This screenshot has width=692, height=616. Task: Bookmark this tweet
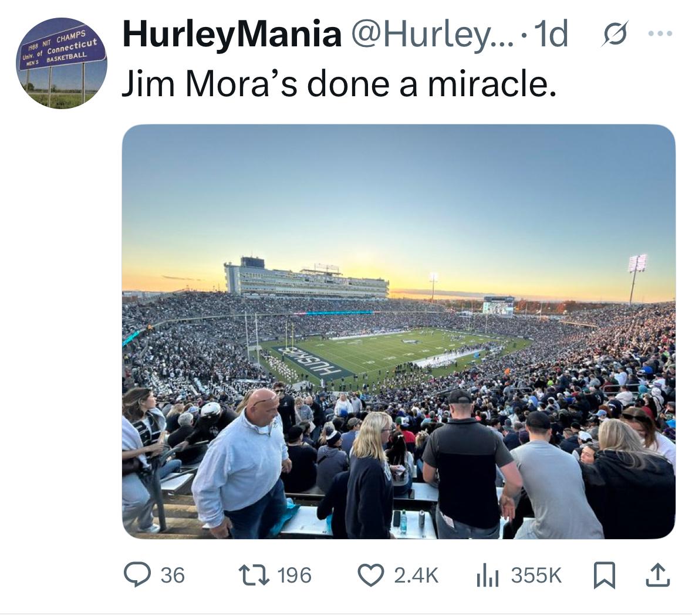(605, 574)
